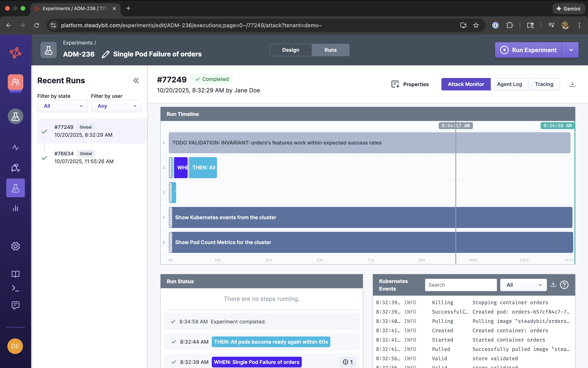The width and height of the screenshot is (588, 368).
Task: Click the Kubernetes Events search field
Action: pos(460,285)
